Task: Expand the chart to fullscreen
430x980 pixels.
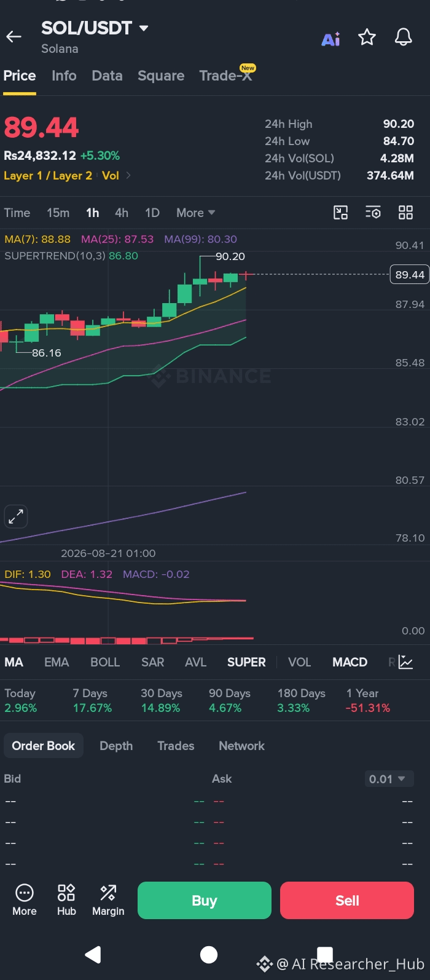Action: 16,516
